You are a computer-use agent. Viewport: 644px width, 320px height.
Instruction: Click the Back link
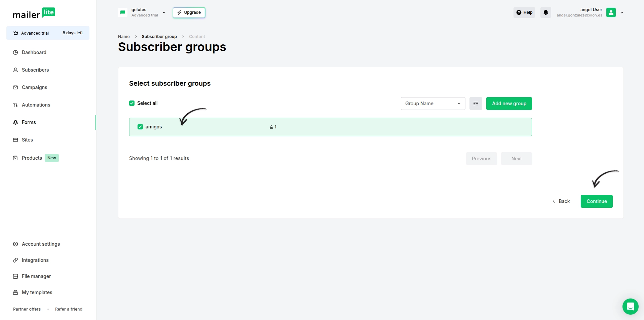point(561,201)
